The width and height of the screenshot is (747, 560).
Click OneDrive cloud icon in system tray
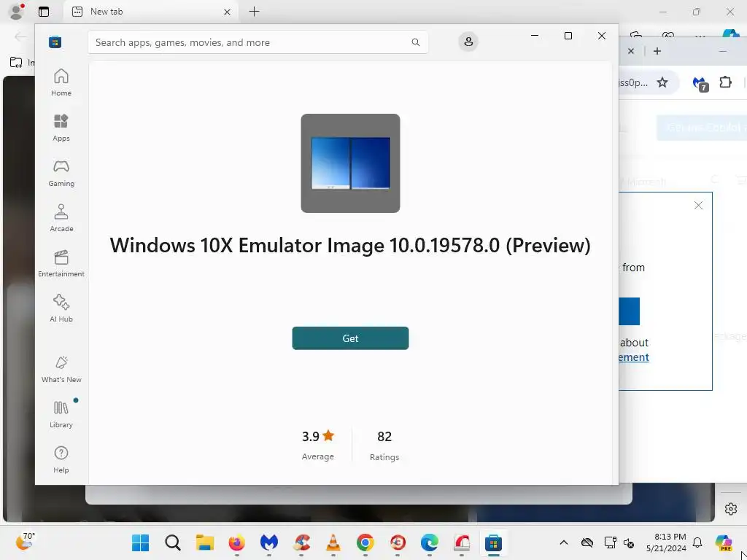[x=587, y=542]
